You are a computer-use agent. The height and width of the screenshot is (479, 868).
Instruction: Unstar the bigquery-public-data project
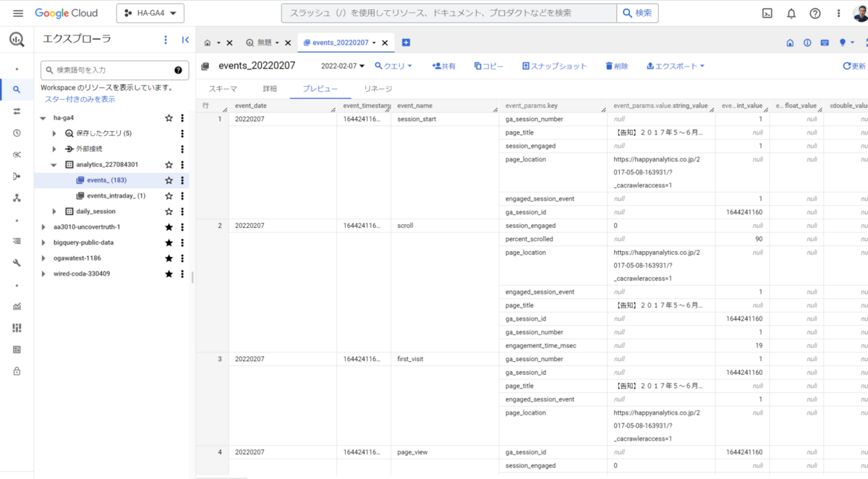pyautogui.click(x=169, y=243)
